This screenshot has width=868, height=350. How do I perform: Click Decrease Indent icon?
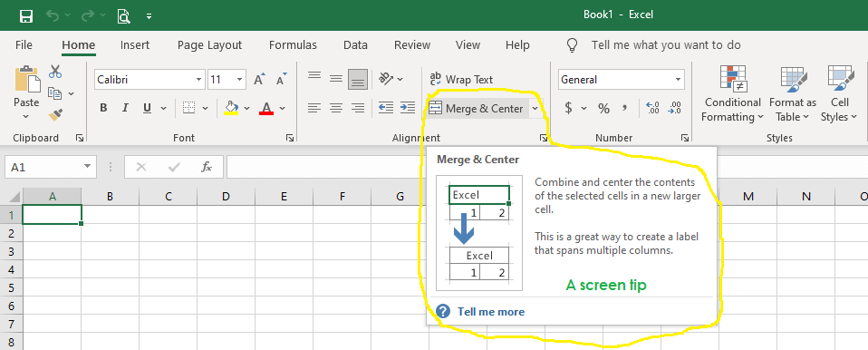[x=386, y=107]
